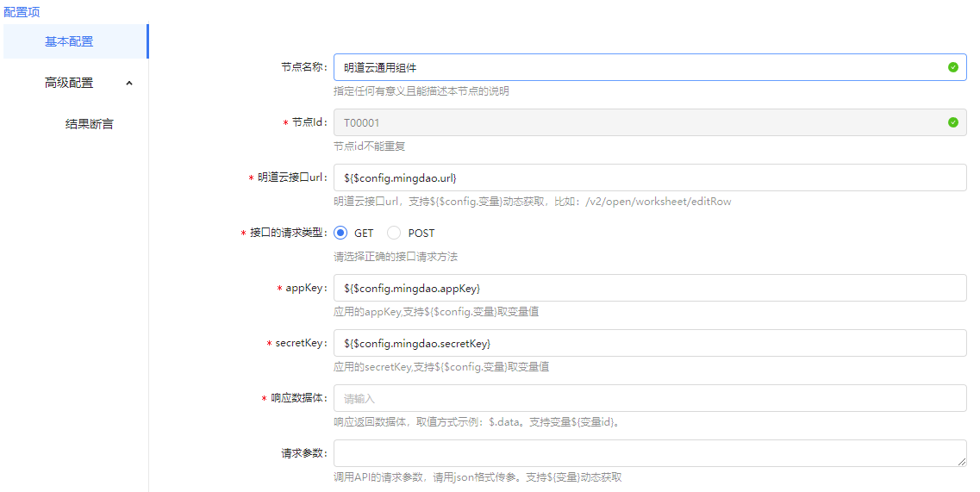Click the 响应数据体 field label
980x492 pixels.
click(x=298, y=398)
